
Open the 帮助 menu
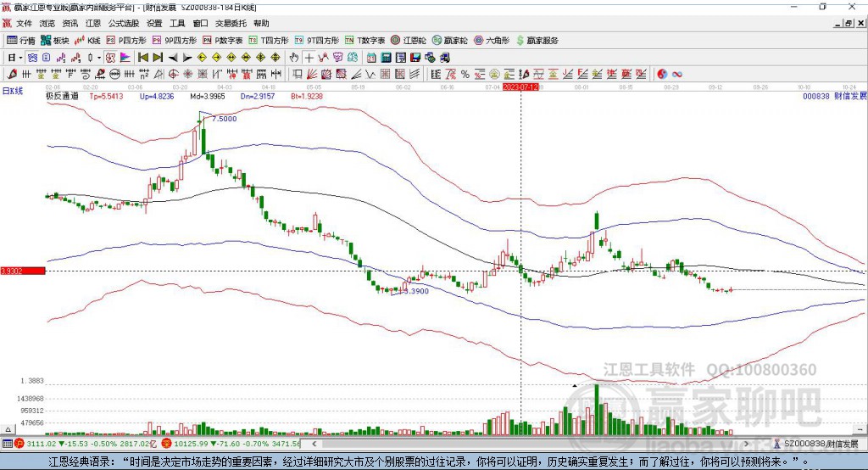tap(261, 23)
